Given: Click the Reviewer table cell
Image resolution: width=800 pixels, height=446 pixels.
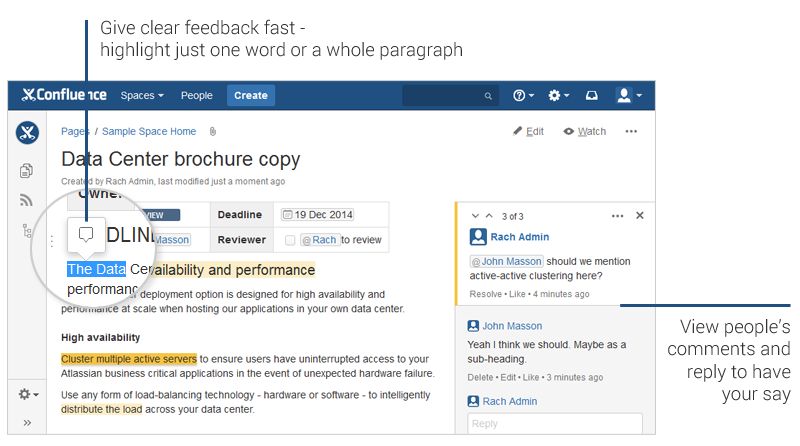Looking at the screenshot, I should pos(242,240).
